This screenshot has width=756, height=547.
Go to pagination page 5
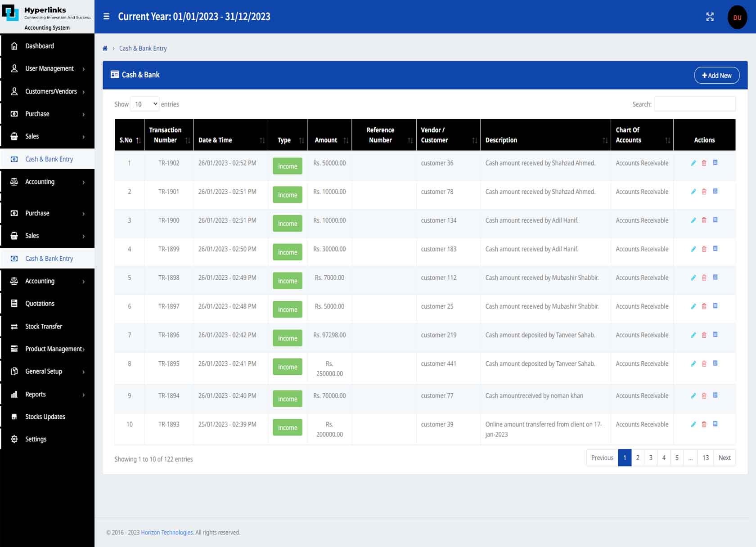coord(677,457)
